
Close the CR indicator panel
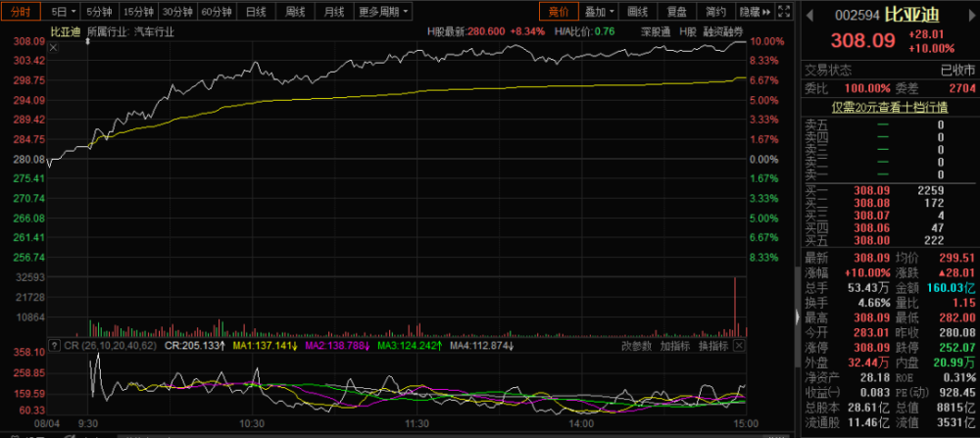coord(739,346)
